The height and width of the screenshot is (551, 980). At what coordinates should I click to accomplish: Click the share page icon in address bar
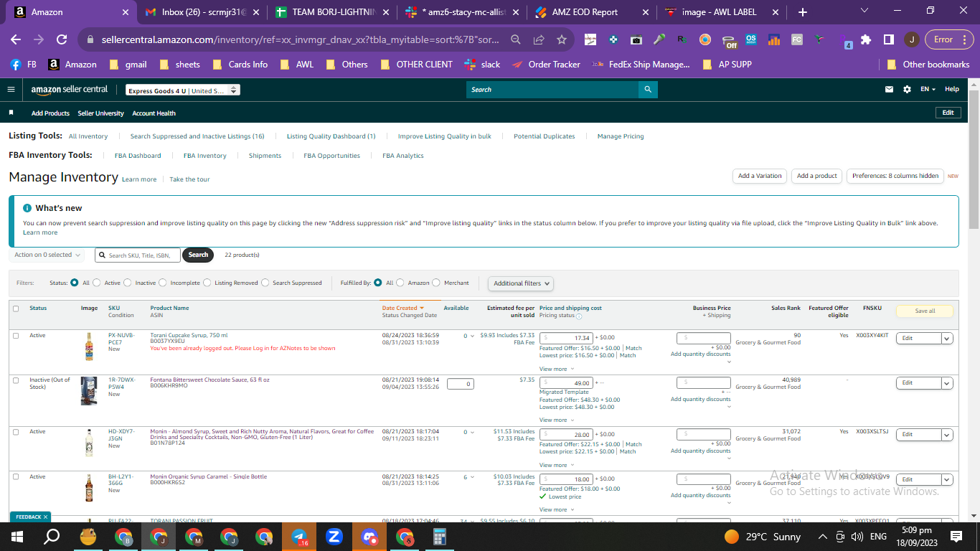click(539, 39)
